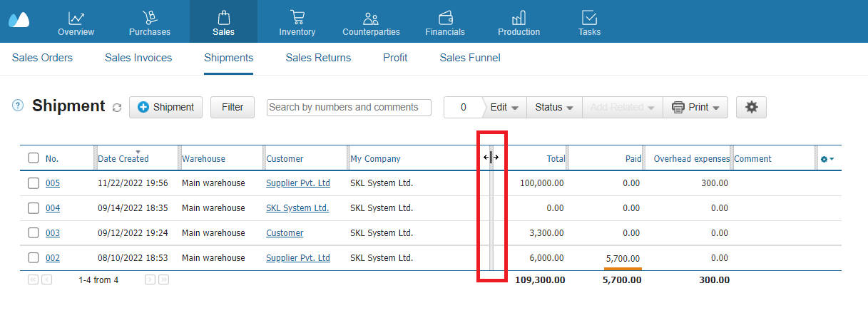Switch to Shipments tab
The width and height of the screenshot is (868, 328).
[x=228, y=58]
